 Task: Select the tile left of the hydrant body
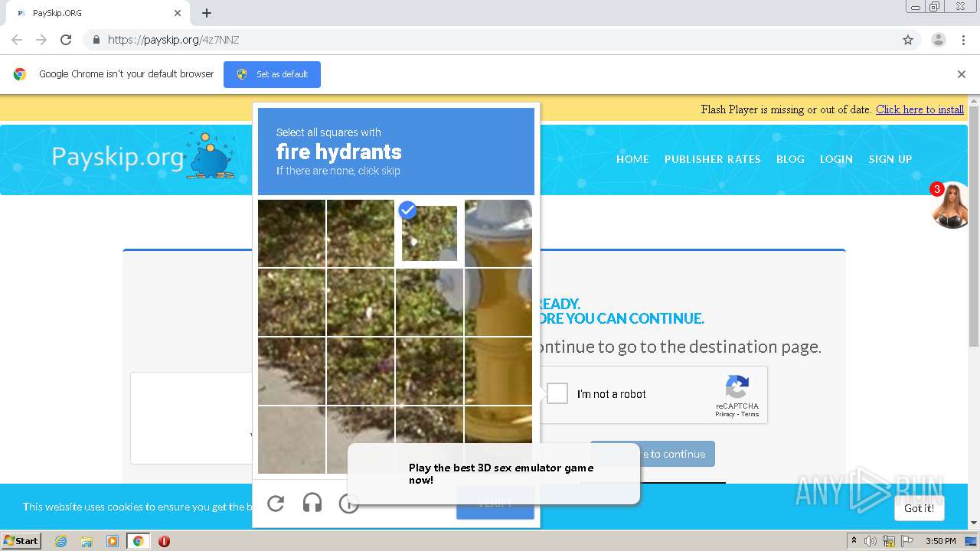pyautogui.click(x=430, y=302)
